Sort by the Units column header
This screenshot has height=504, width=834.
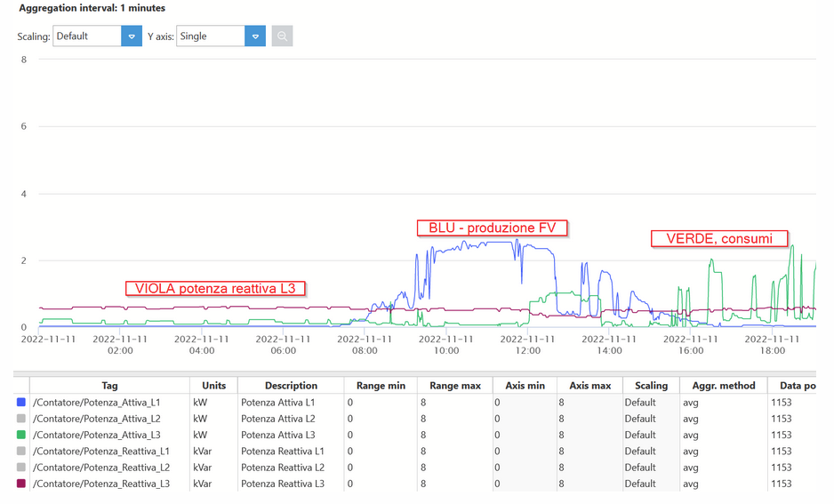pyautogui.click(x=213, y=386)
